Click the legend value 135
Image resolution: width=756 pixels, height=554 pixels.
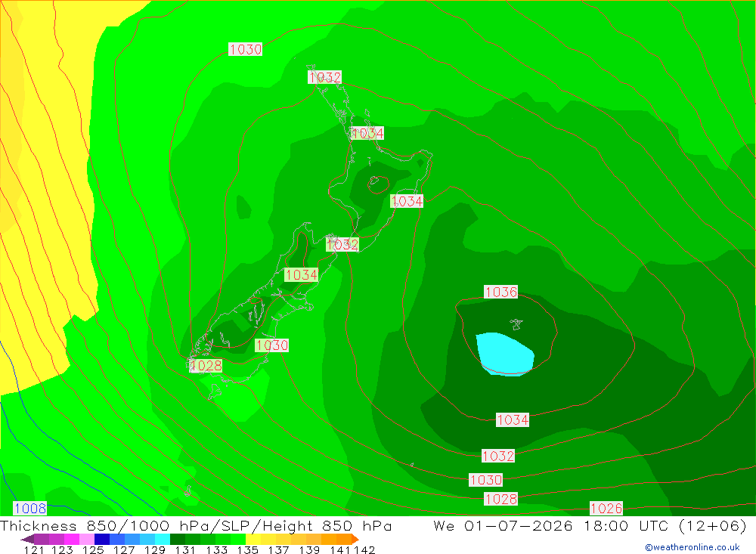pyautogui.click(x=247, y=550)
